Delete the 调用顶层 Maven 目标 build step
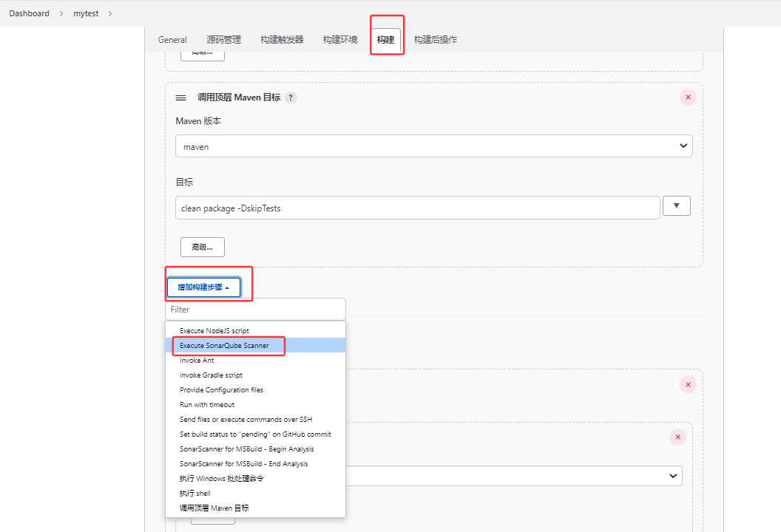The image size is (781, 532). [x=688, y=97]
